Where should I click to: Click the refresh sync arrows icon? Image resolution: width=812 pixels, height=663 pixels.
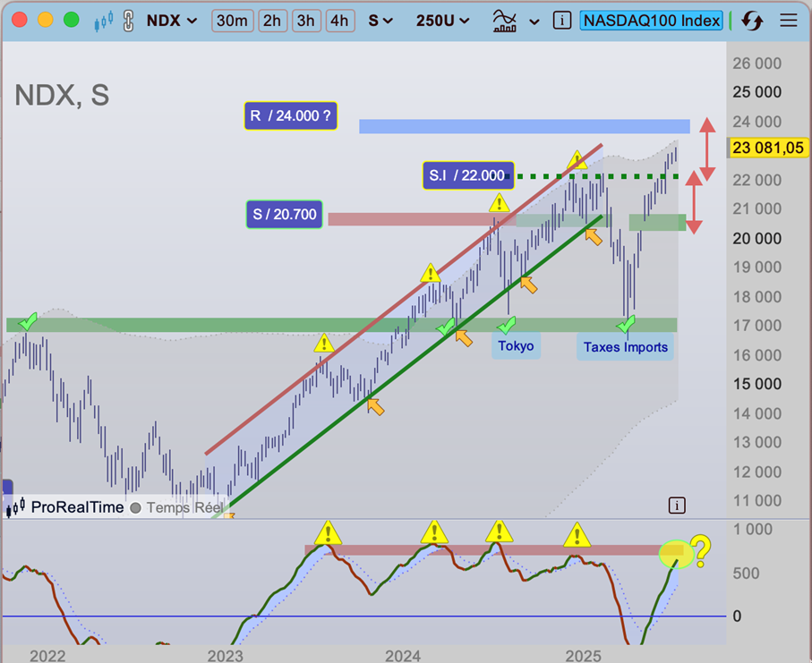click(x=752, y=21)
